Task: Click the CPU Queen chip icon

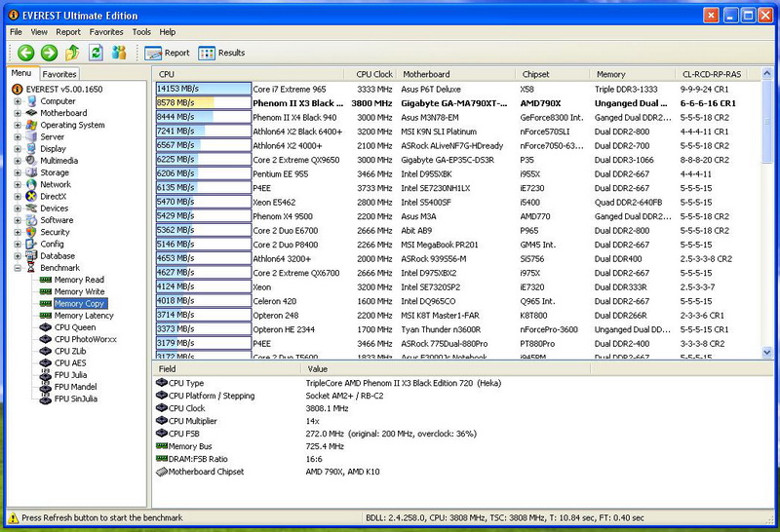Action: point(46,327)
